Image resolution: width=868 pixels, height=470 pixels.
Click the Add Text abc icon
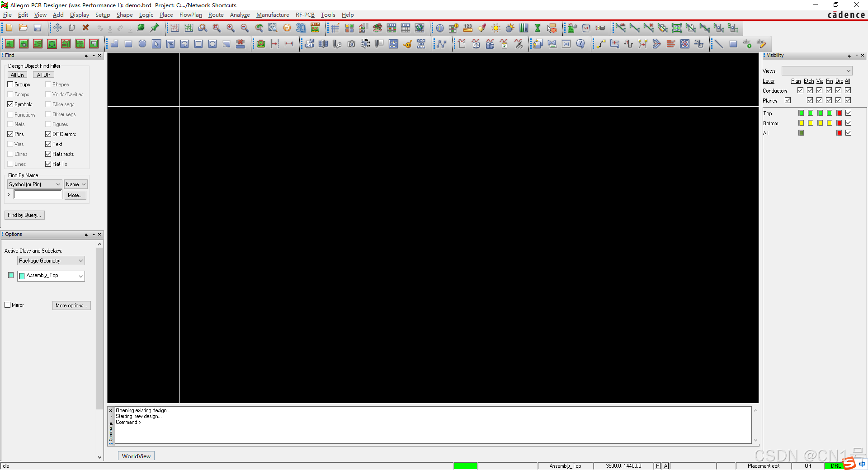[x=747, y=44]
